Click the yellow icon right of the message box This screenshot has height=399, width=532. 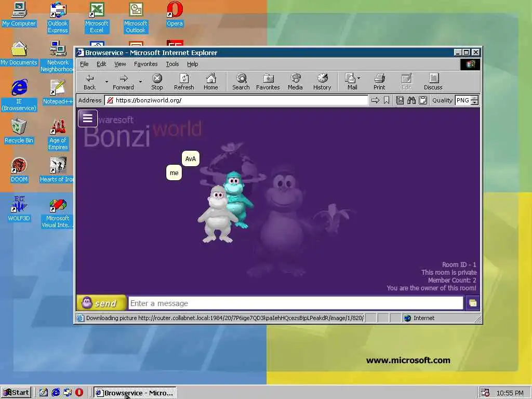[472, 303]
